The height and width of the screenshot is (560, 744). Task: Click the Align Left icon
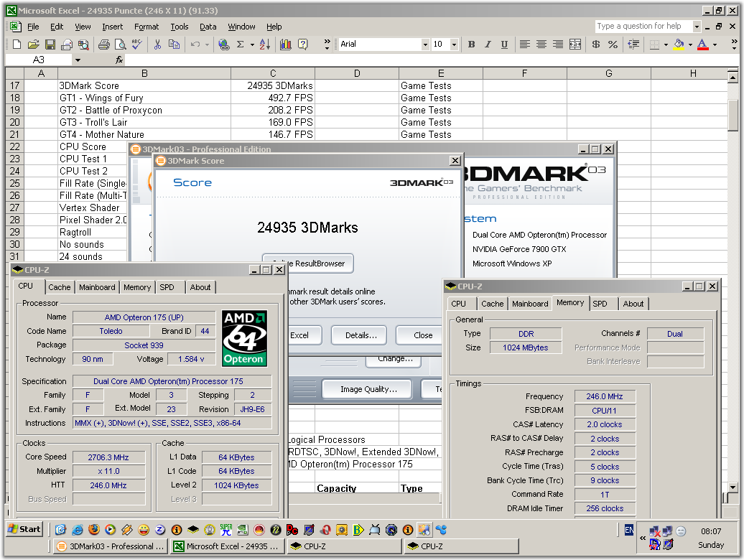525,45
